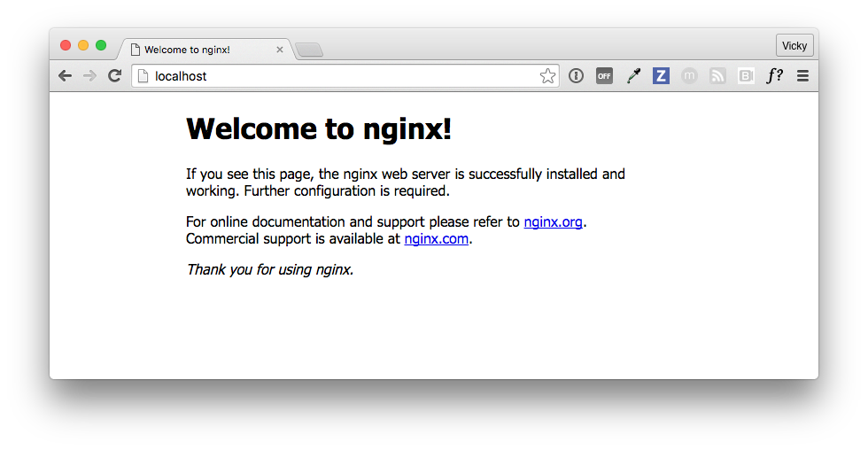Open the blue Z extension
This screenshot has height=450, width=868.
click(661, 76)
